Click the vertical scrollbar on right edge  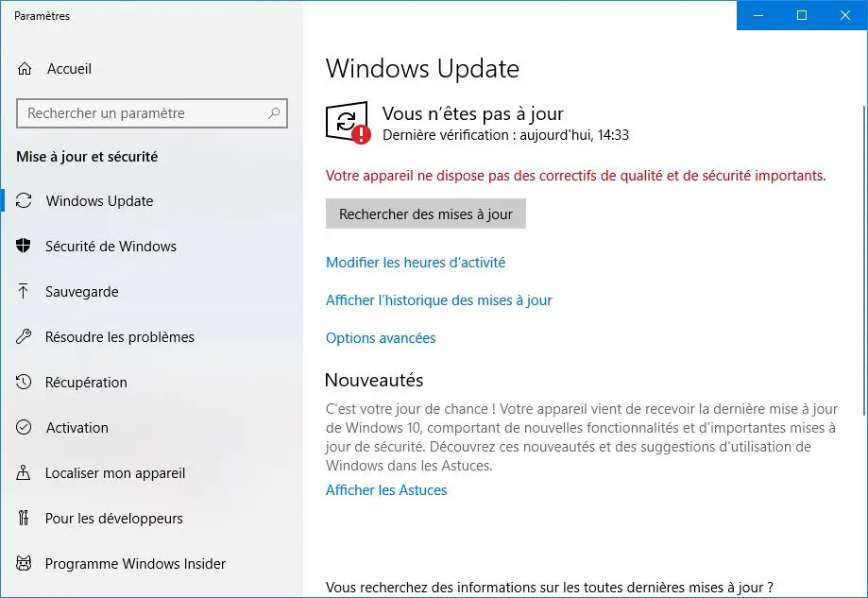point(864,260)
